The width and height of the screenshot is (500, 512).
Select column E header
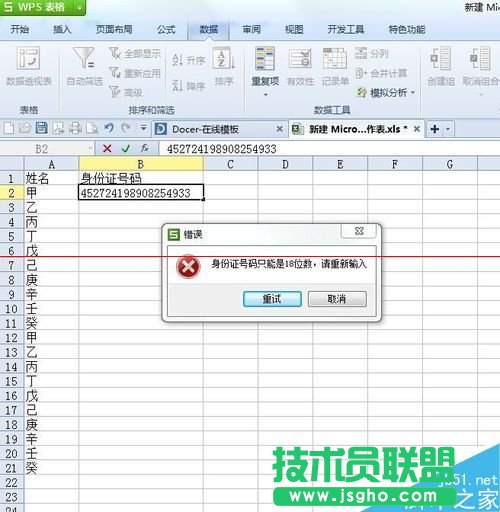(x=340, y=164)
